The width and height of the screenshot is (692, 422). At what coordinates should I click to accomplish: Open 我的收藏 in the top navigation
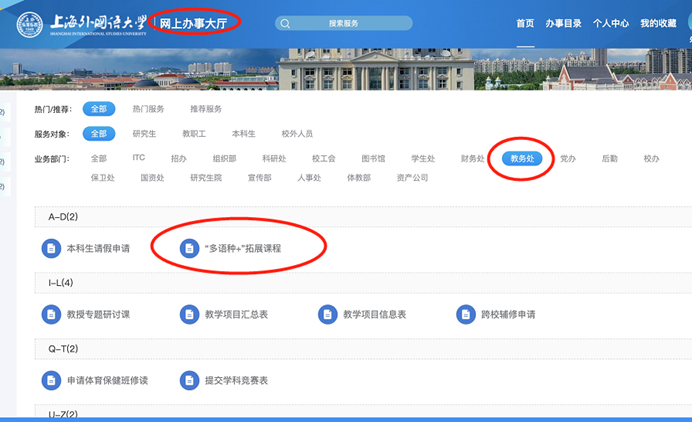[658, 23]
